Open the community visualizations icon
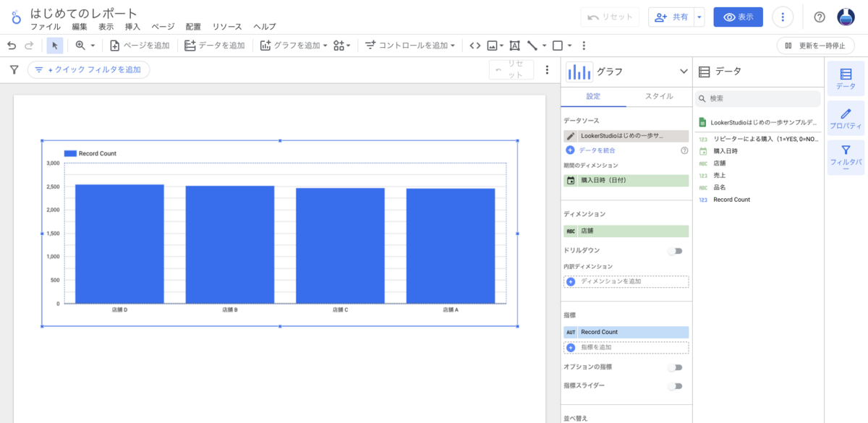868x423 pixels. (339, 46)
